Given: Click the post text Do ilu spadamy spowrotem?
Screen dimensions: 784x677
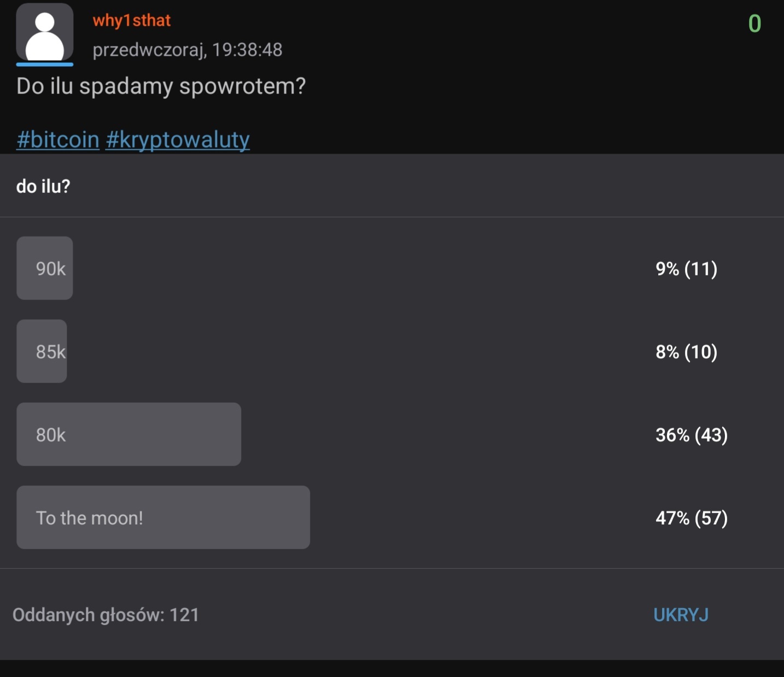Looking at the screenshot, I should (161, 86).
